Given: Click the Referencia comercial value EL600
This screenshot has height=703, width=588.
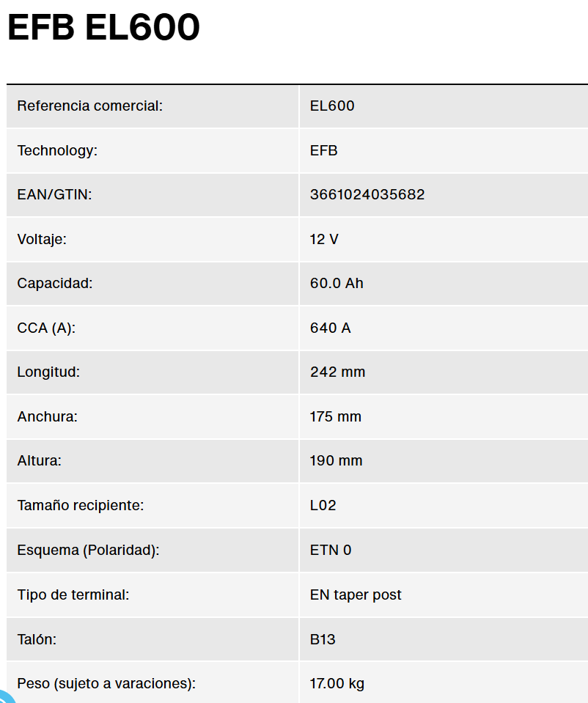Looking at the screenshot, I should point(332,106).
